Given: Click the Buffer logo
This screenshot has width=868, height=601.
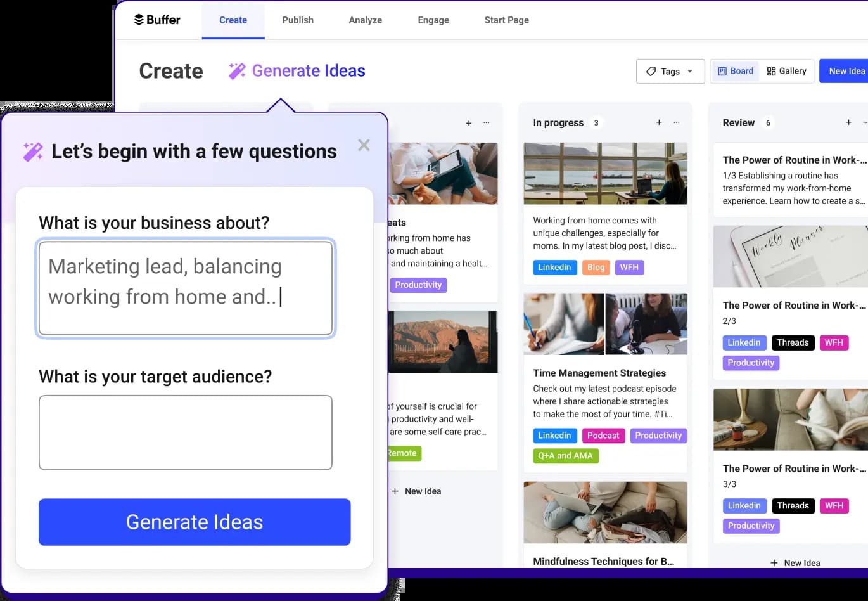Looking at the screenshot, I should [x=157, y=20].
